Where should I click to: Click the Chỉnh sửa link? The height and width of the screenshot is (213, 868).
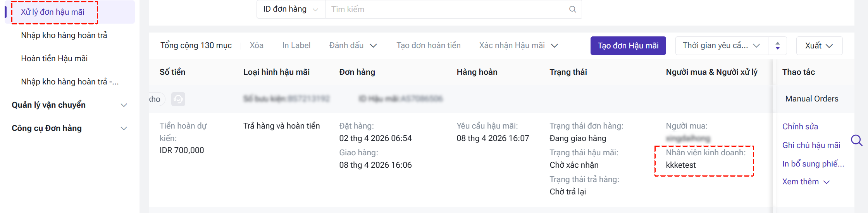(800, 127)
